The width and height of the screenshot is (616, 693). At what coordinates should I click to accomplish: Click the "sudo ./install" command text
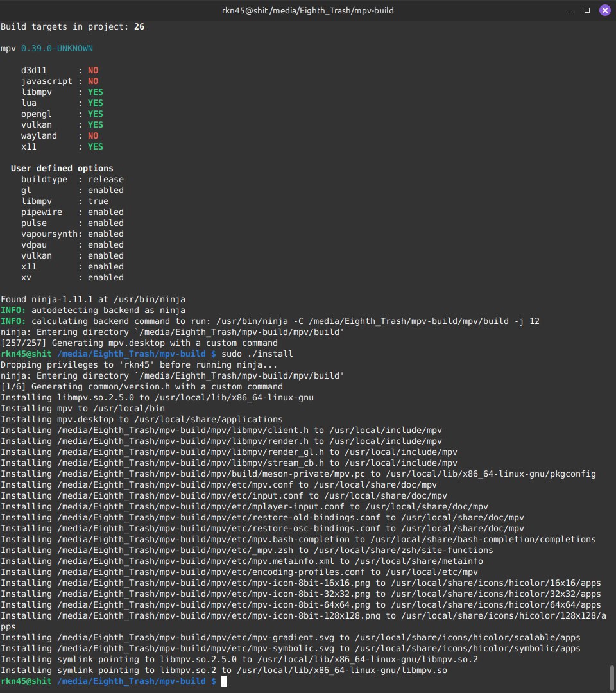tap(257, 354)
